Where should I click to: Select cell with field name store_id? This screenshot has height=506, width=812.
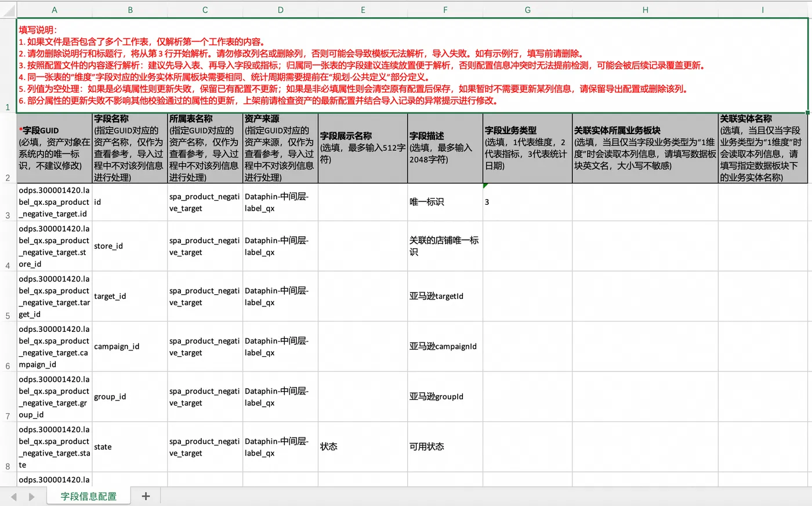point(130,246)
